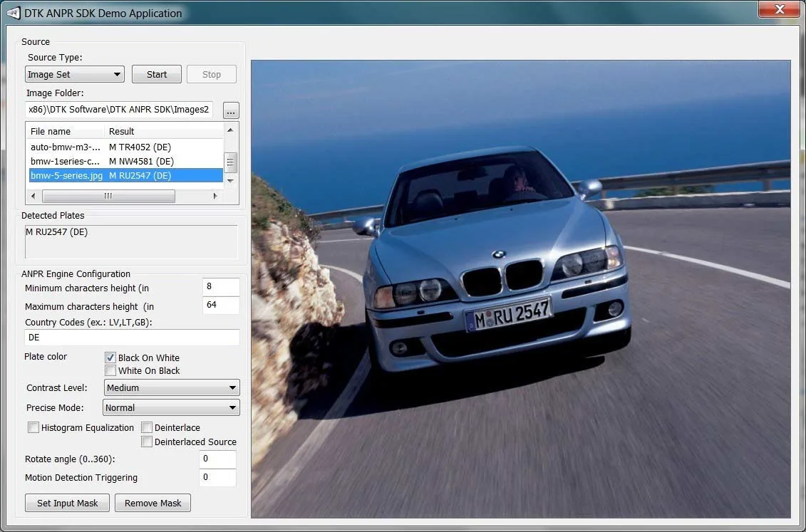
Task: Click the file list scroll up arrow
Action: [x=230, y=130]
